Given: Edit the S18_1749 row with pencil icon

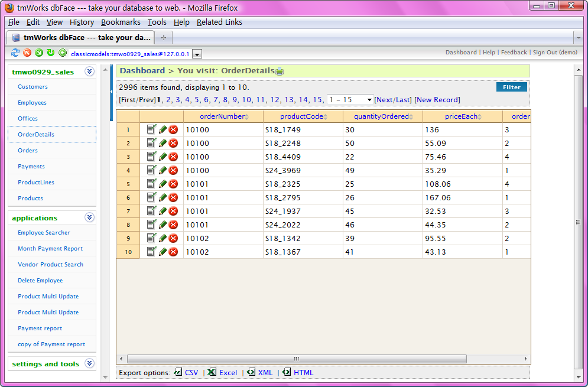Looking at the screenshot, I should coord(163,130).
